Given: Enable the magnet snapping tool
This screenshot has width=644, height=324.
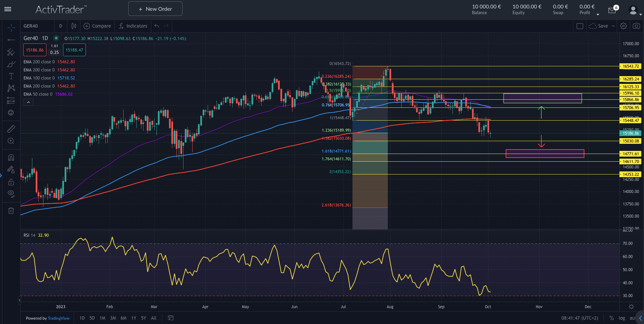Looking at the screenshot, I should pyautogui.click(x=11, y=157).
